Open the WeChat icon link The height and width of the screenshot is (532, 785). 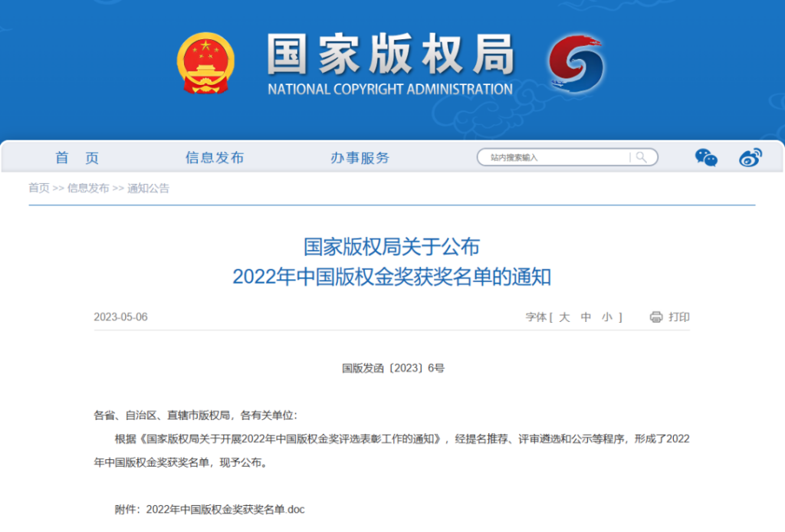[706, 158]
